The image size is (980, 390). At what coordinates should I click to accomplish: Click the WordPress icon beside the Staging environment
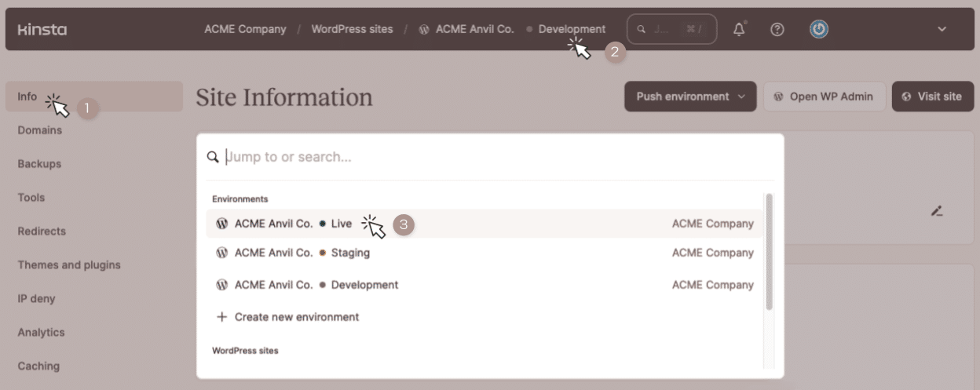[221, 253]
